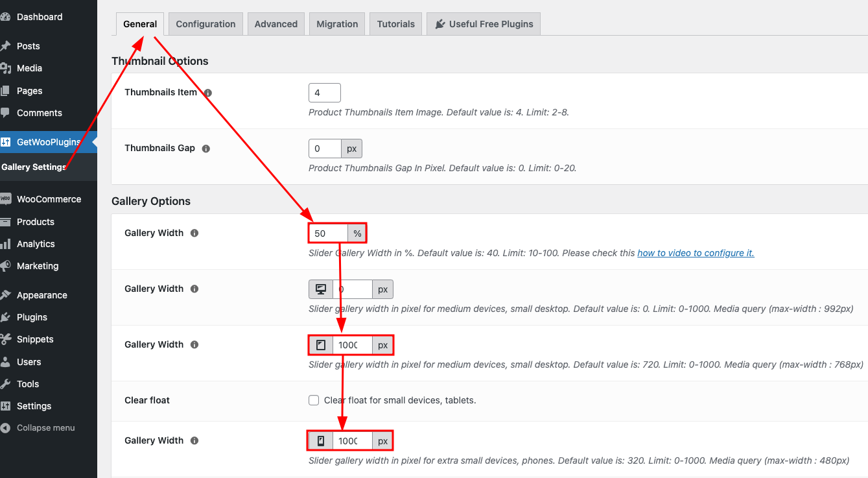The width and height of the screenshot is (868, 478).
Task: Click info icon beside desktop Gallery Width
Action: (194, 289)
